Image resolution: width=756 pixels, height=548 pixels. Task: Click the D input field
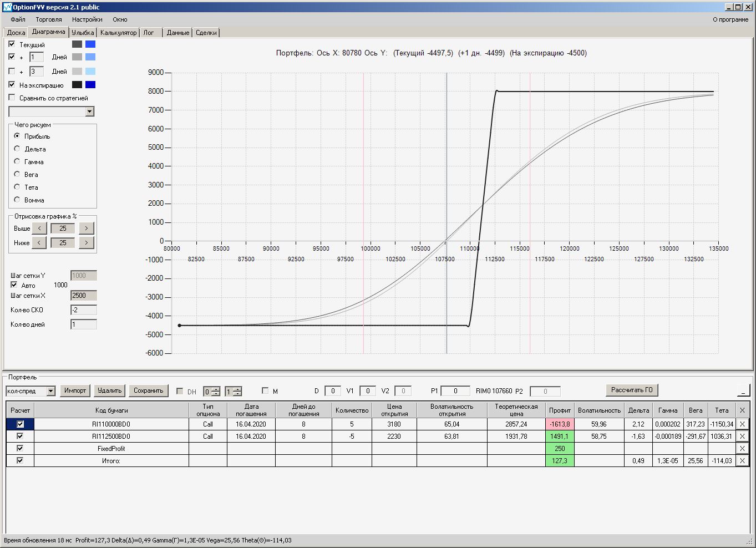[333, 391]
